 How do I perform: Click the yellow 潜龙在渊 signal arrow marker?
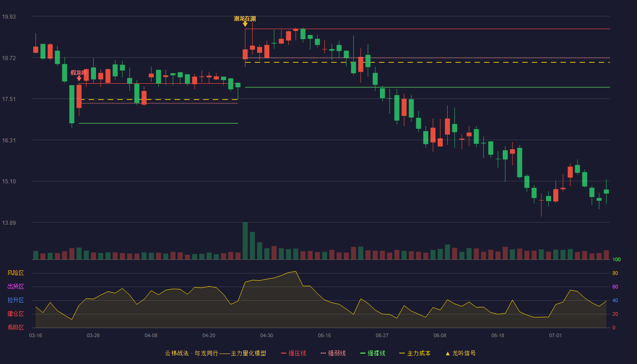click(245, 24)
